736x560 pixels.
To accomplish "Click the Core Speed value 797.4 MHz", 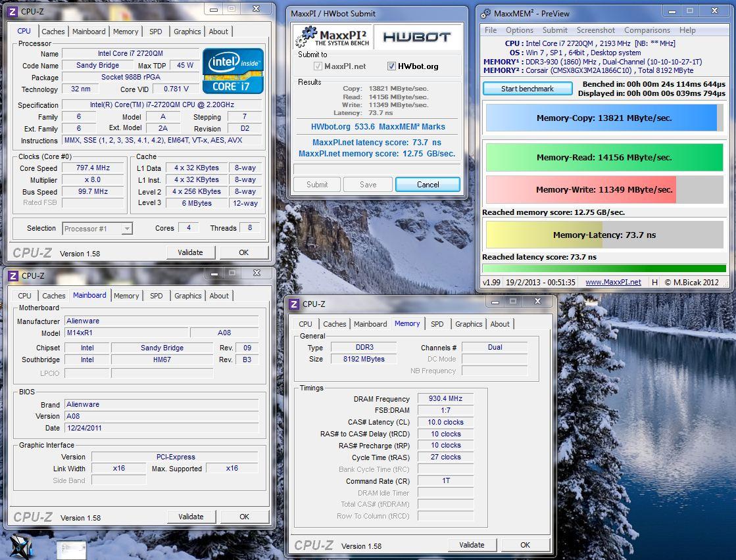I will [x=93, y=168].
